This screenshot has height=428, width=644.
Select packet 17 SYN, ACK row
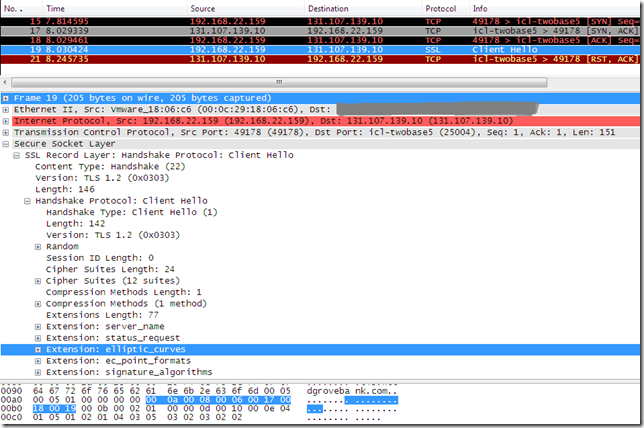320,31
